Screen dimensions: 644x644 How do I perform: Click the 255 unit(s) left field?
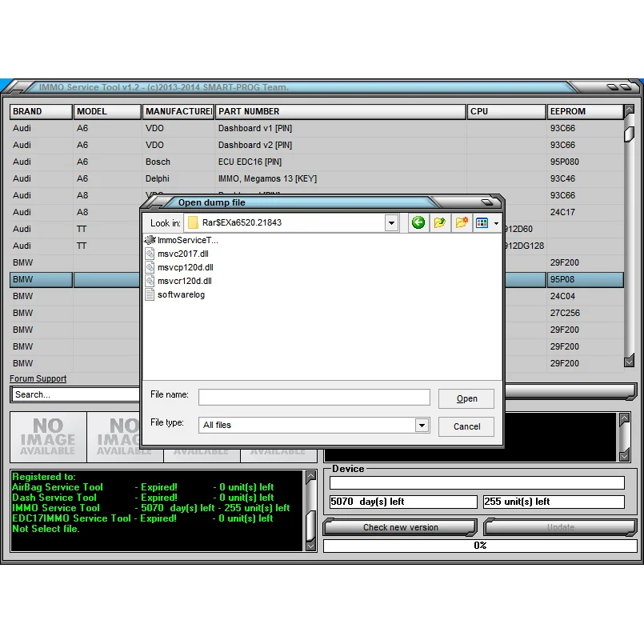pos(554,502)
